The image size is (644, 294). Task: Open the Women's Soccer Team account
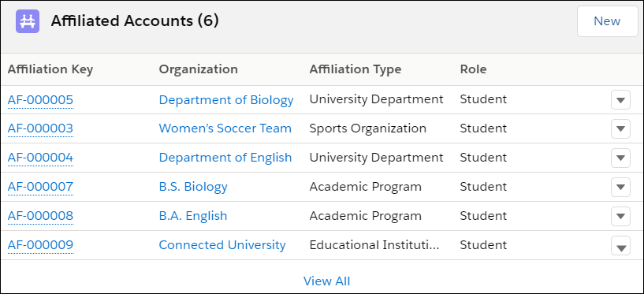[x=225, y=128]
